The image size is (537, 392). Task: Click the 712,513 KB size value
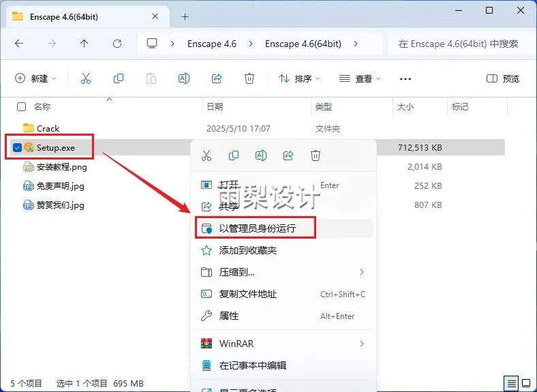[x=420, y=147]
